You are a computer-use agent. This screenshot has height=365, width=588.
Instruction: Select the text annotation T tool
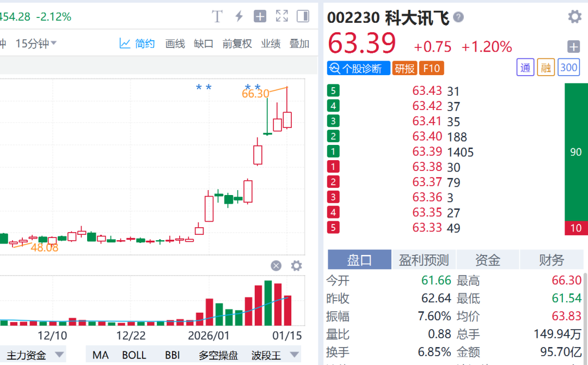217,16
